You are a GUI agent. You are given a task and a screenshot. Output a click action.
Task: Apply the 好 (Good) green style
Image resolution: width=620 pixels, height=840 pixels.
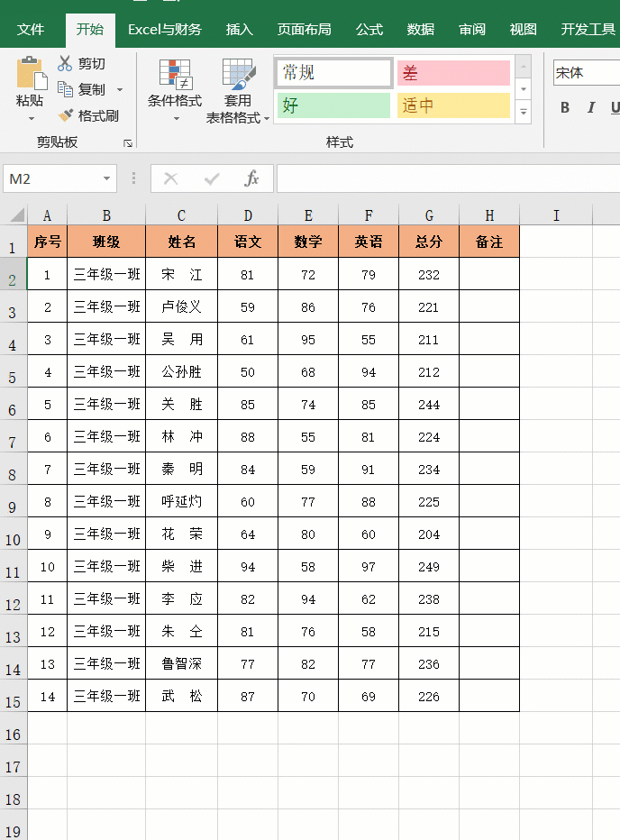333,105
